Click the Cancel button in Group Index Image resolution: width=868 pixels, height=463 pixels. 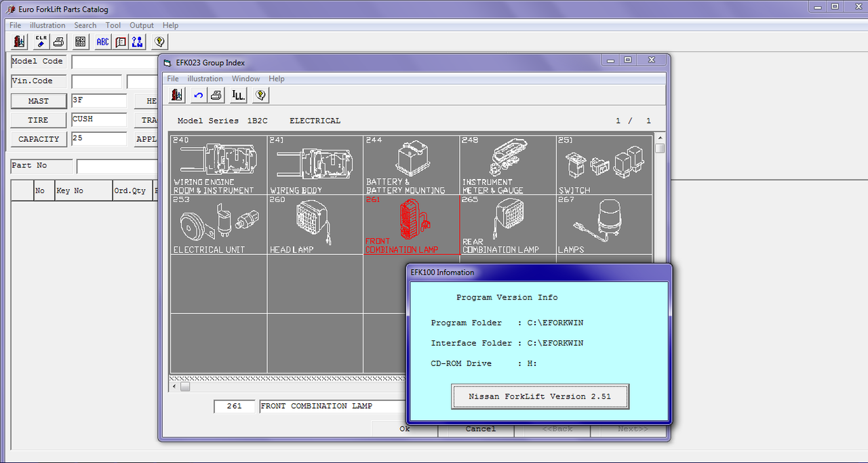481,428
